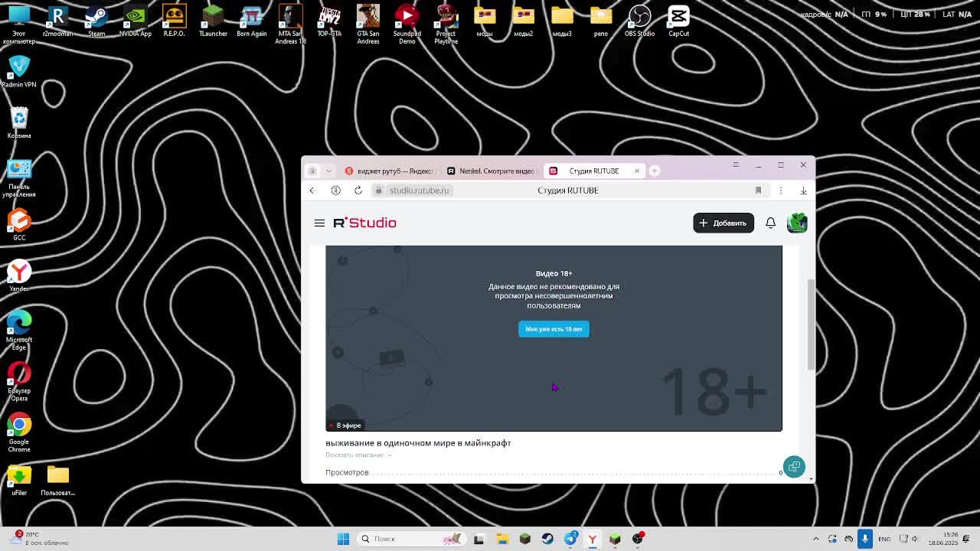Expand the tab list dropdown arrow
The image size is (980, 551).
point(328,171)
